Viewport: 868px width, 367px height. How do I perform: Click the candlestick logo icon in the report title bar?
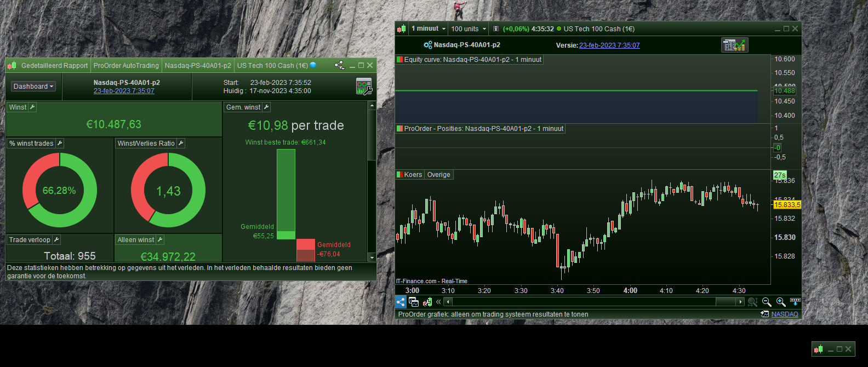pyautogui.click(x=12, y=65)
